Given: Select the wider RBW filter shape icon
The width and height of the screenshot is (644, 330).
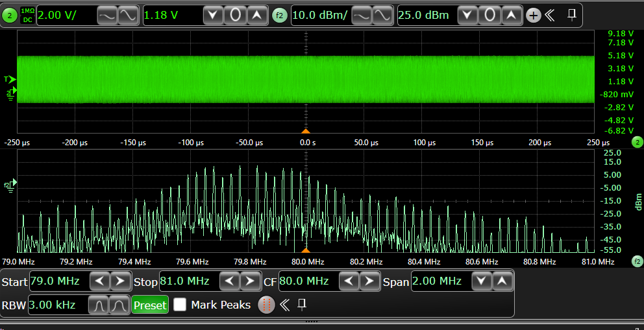Looking at the screenshot, I should 119,305.
